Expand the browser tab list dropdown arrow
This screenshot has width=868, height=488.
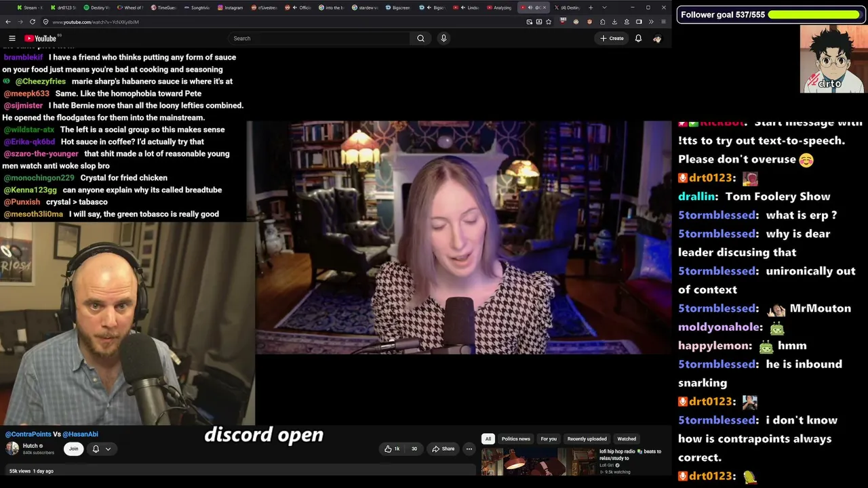pyautogui.click(x=604, y=7)
